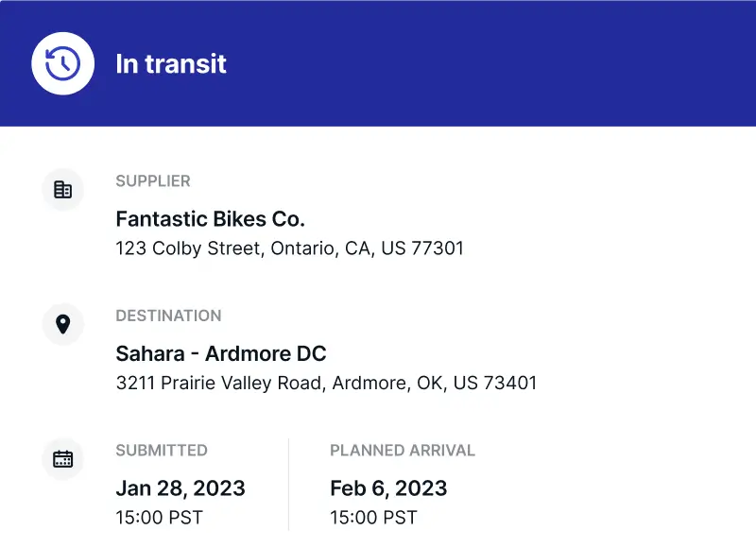Image resolution: width=756 pixels, height=547 pixels.
Task: Select the "In transit" status heading
Action: tap(171, 64)
